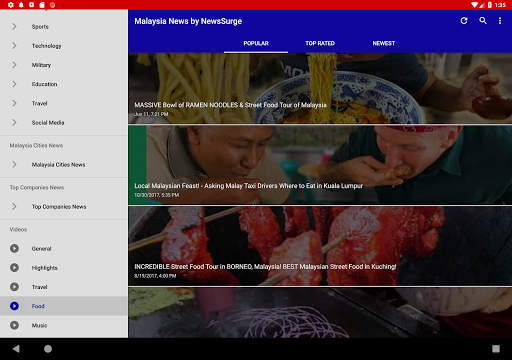The image size is (512, 360).
Task: Tap the refresh icon in the toolbar
Action: click(464, 21)
